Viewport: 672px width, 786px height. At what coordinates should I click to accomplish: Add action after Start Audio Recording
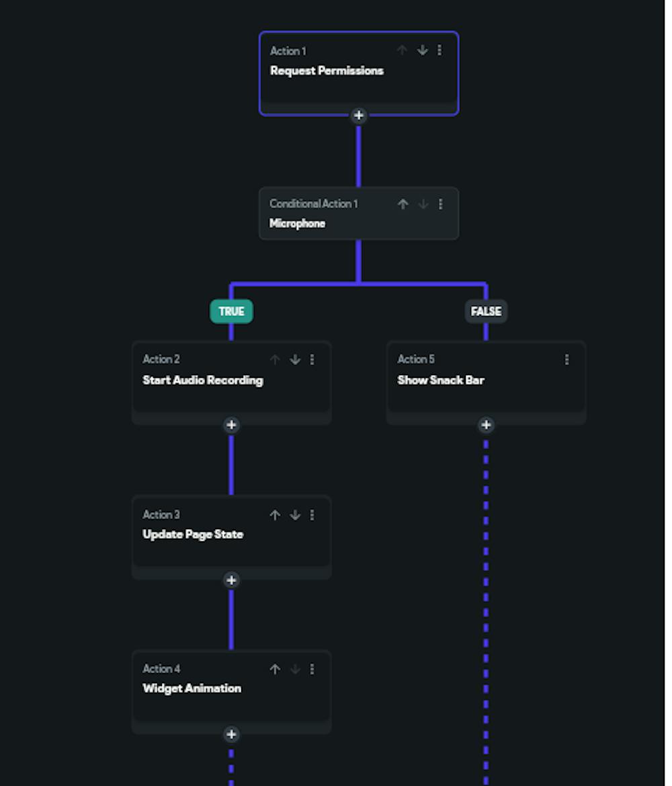231,425
